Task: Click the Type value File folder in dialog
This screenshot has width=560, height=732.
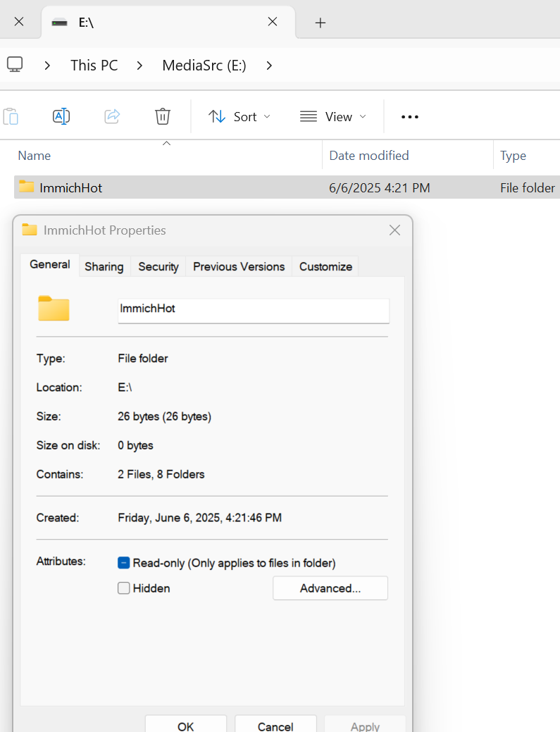Action: (x=143, y=359)
